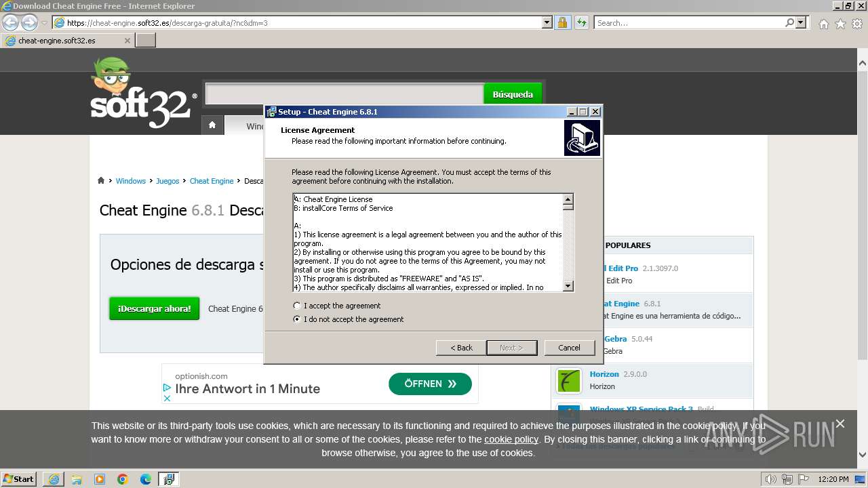Click the Setup title bar icon
Viewport: 868px width, 488px height.
pyautogui.click(x=271, y=112)
